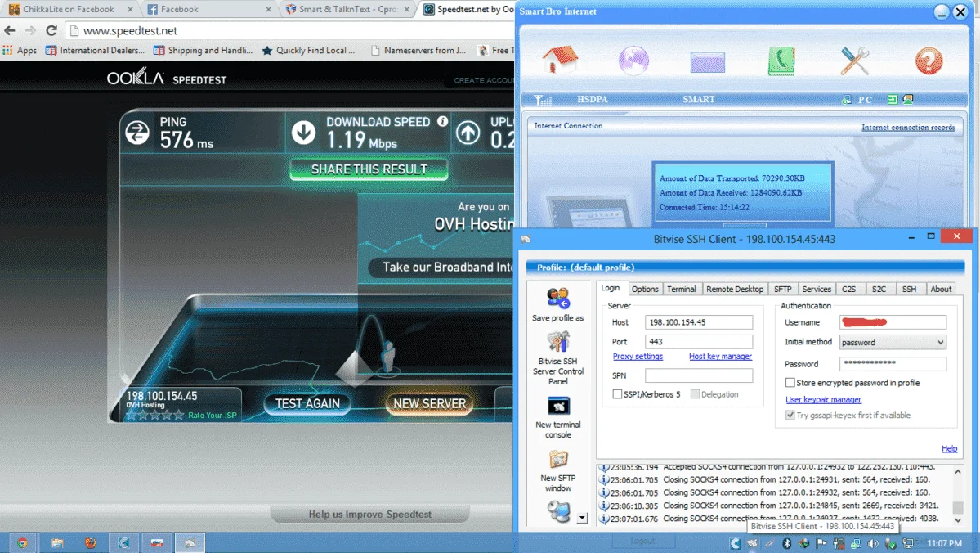This screenshot has height=553, width=980.
Task: Click scroll-down arrow of Bitvise log scrollbar
Action: pyautogui.click(x=957, y=519)
